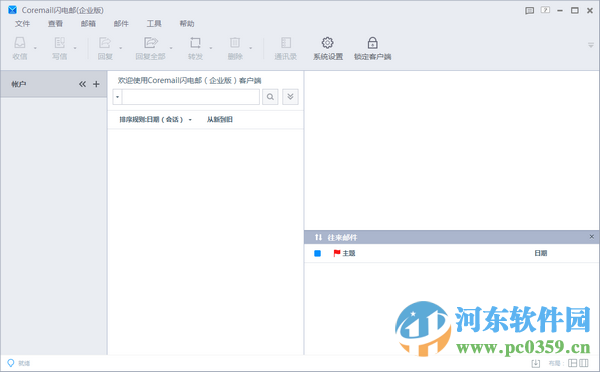600x372 pixels.
Task: Minimize the Coremail window
Action: click(560, 10)
